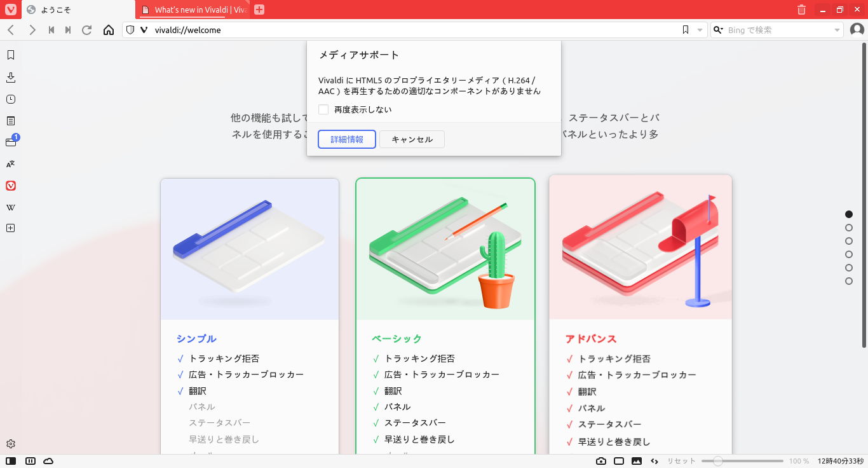Click the 詳細情報 button

click(347, 139)
